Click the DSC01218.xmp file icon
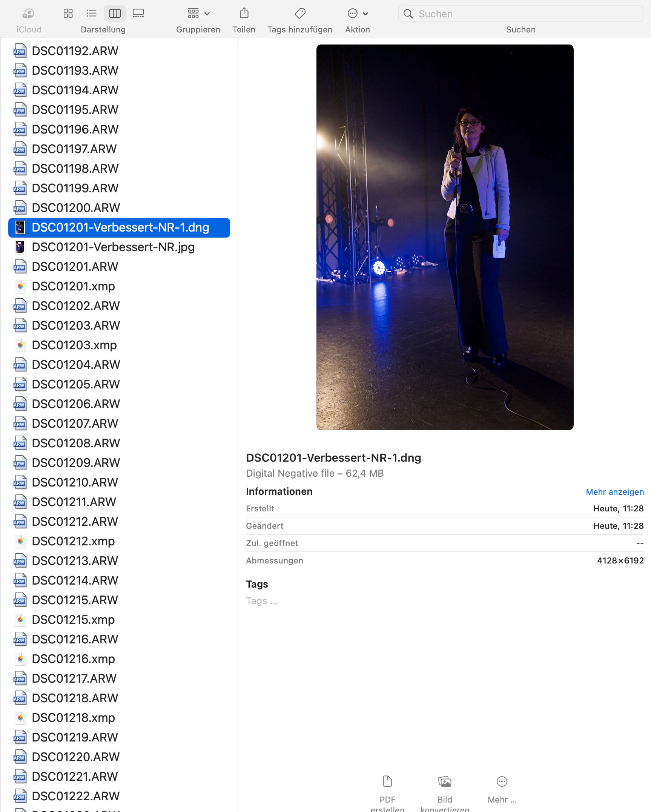Screen dimensions: 651x812 click(20, 718)
